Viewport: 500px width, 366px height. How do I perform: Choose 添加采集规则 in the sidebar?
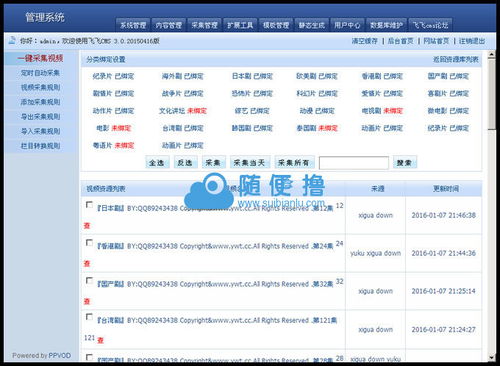coord(40,102)
